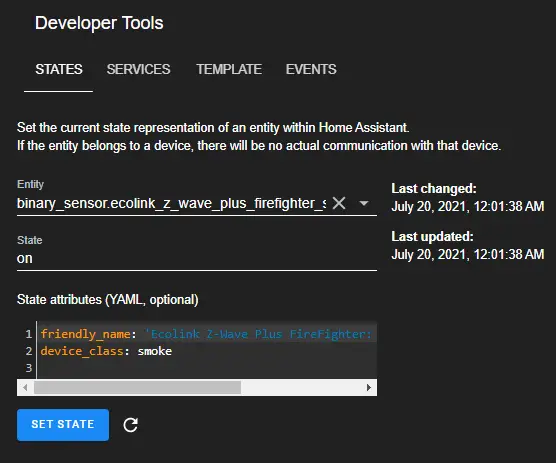Click the scrollbar left arrow
556x463 pixels.
click(x=25, y=387)
